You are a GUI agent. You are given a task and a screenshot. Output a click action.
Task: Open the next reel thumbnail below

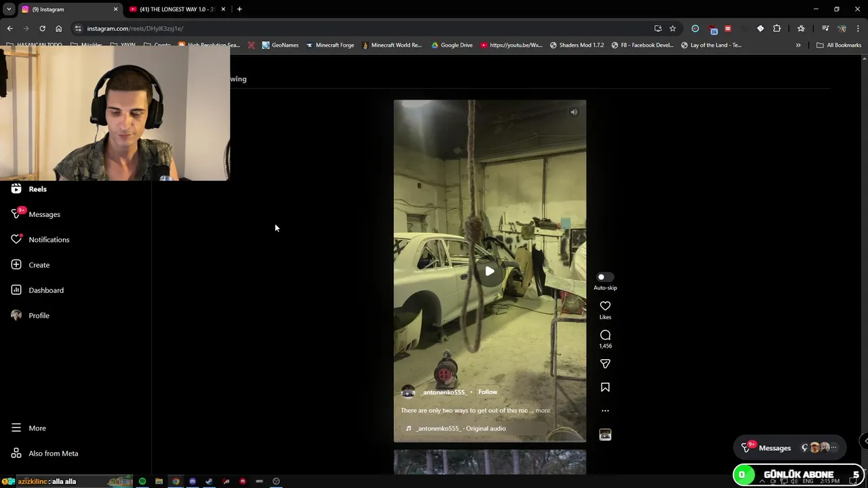tap(490, 462)
